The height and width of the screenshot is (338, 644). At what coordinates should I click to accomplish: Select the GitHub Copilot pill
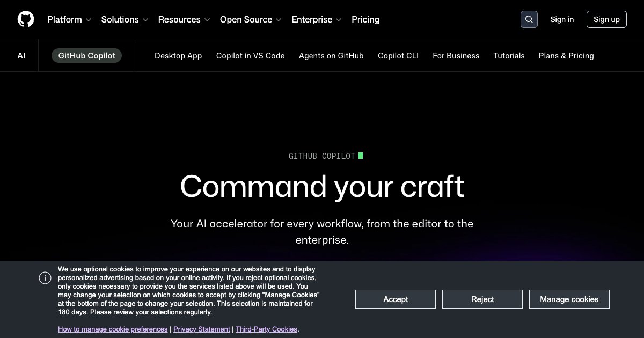coord(87,55)
